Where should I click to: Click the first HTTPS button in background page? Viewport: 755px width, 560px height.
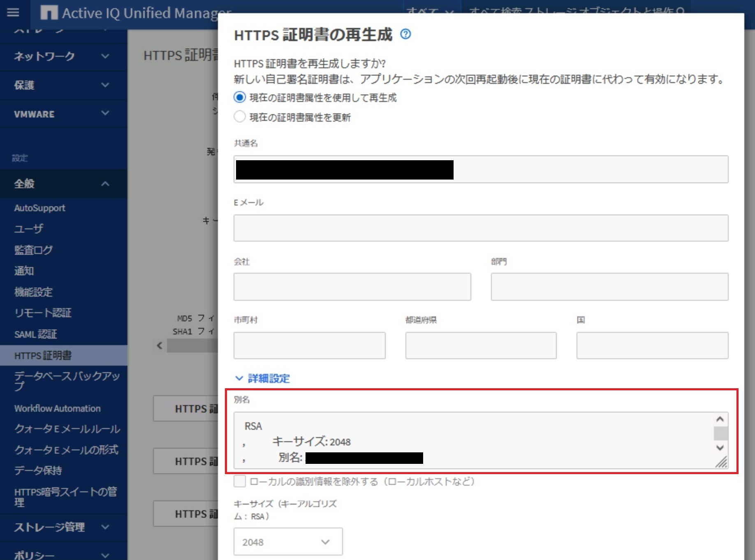point(186,409)
